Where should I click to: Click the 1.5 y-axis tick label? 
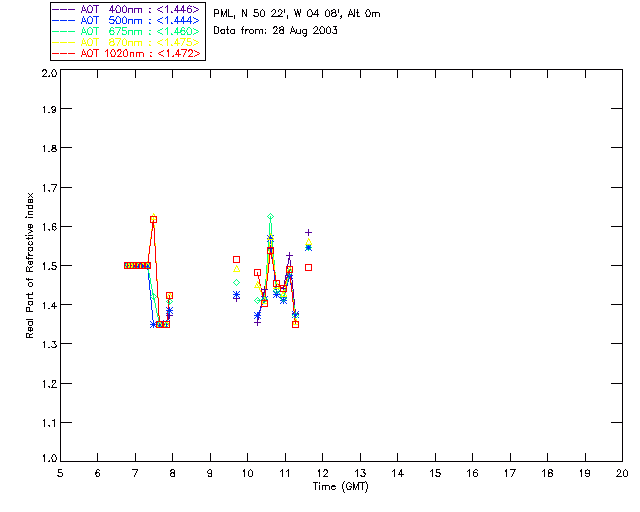(x=49, y=266)
